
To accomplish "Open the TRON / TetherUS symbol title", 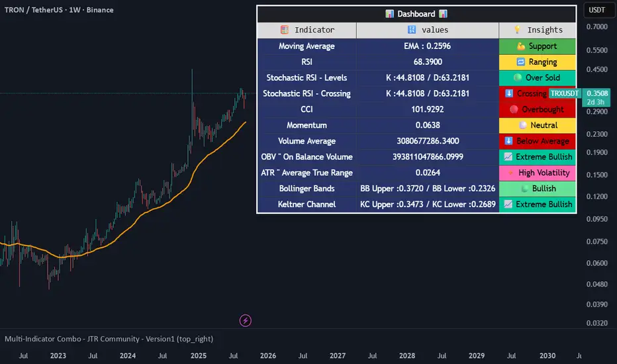I will point(34,10).
